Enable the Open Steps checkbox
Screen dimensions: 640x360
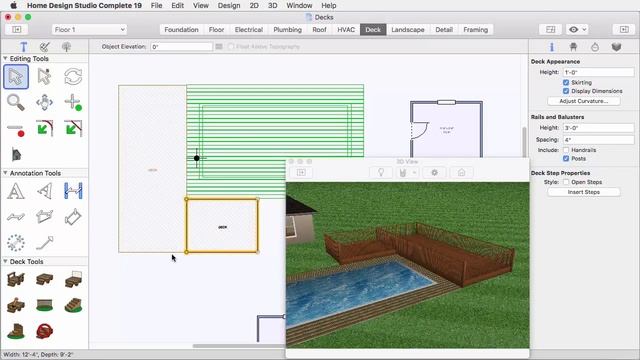566,182
